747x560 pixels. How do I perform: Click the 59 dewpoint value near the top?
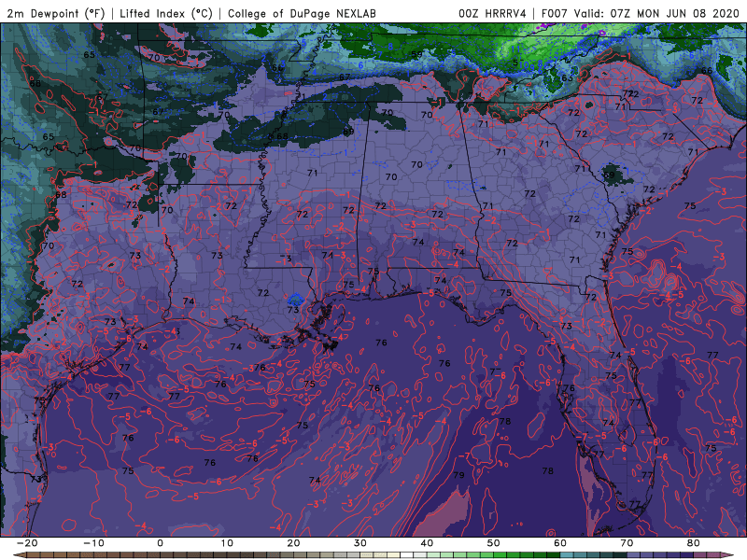pos(416,54)
